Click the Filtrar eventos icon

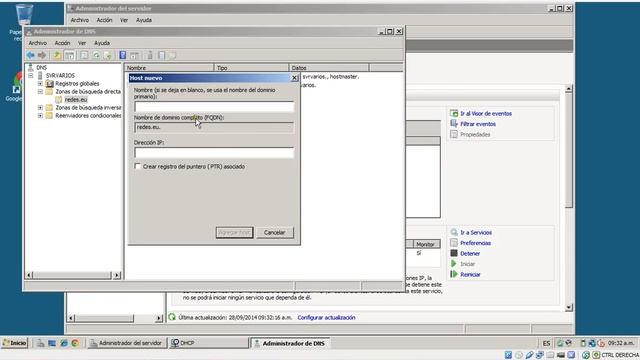click(454, 124)
